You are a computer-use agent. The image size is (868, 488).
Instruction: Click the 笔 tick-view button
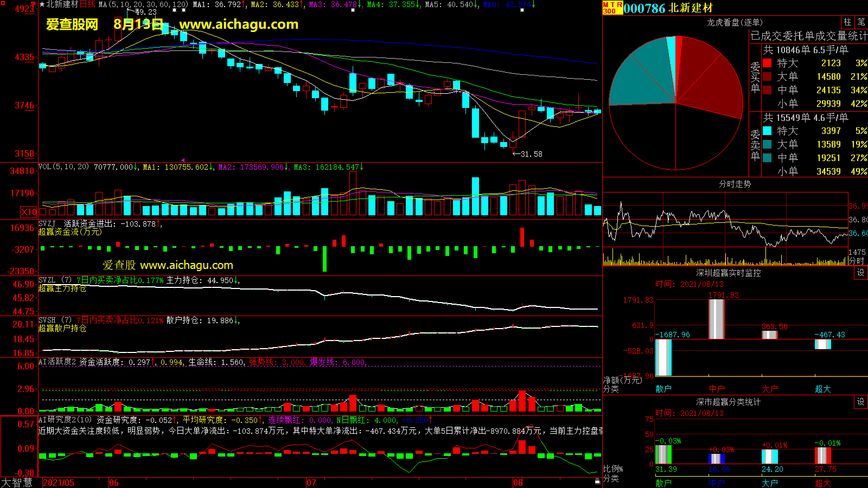pos(861,22)
